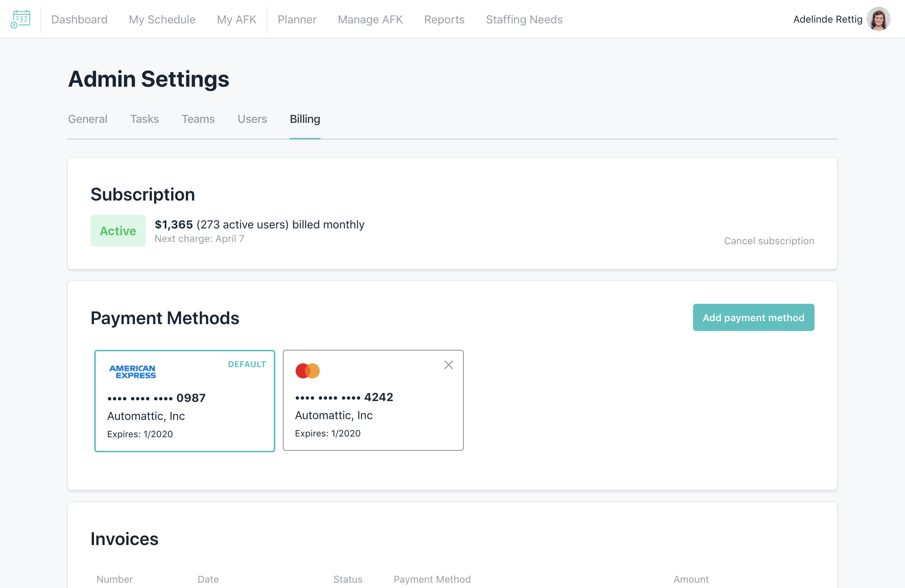Click the Adelinde Rettig username

point(827,19)
